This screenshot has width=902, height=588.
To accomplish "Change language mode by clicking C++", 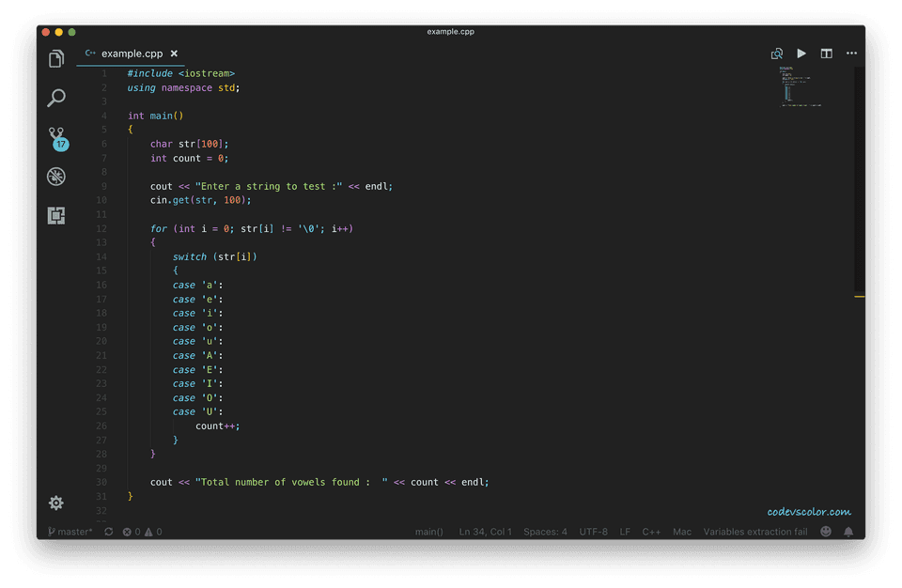I will 651,532.
